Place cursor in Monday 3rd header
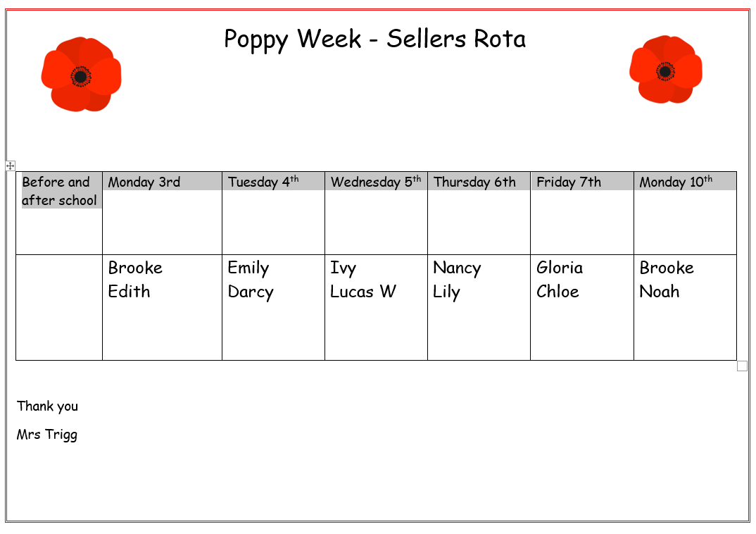 click(x=144, y=182)
